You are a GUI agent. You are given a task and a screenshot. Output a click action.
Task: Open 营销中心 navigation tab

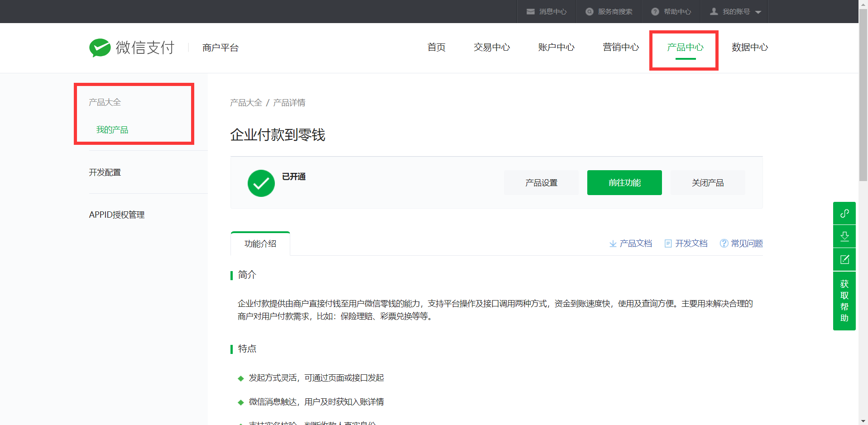(x=621, y=48)
